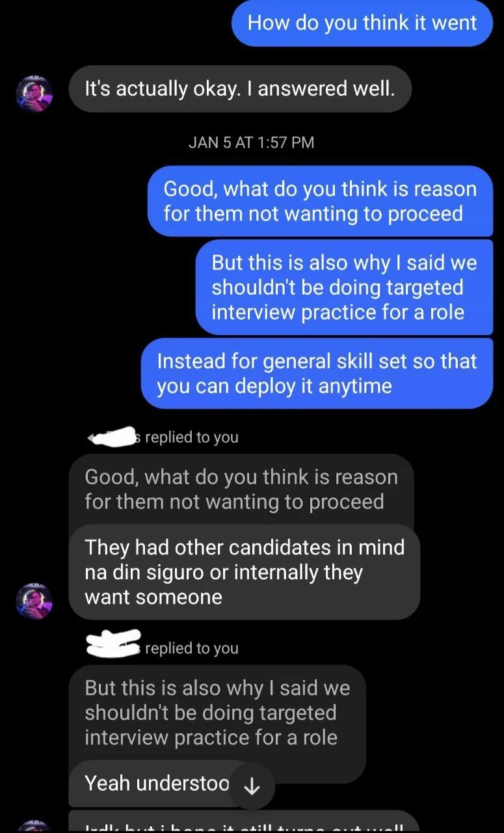
Task: Tap avatar beside partially visible bottom message
Action: [x=34, y=826]
